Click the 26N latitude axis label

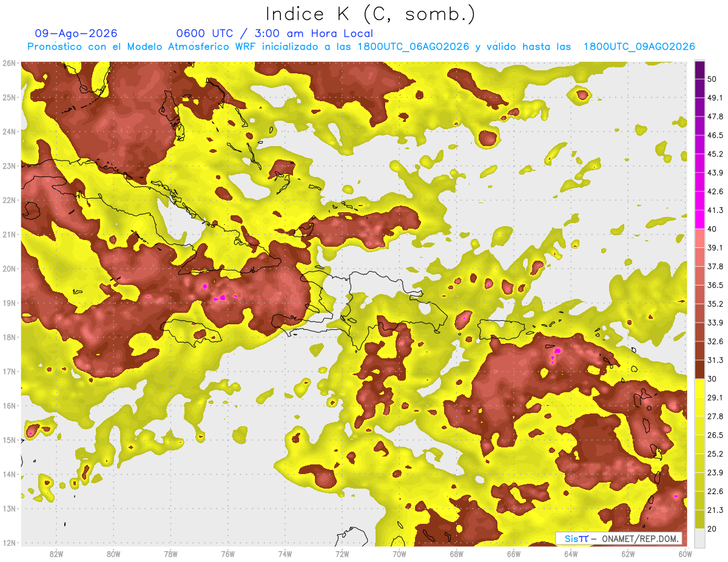(9, 63)
